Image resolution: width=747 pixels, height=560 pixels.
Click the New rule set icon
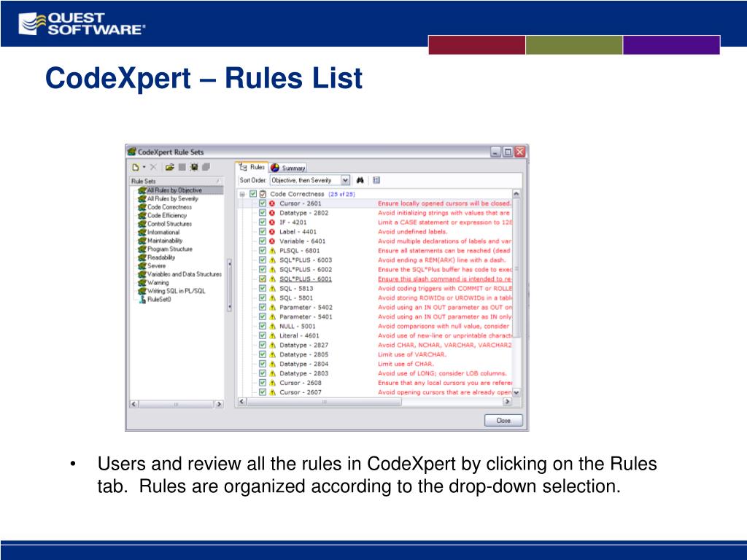point(136,167)
